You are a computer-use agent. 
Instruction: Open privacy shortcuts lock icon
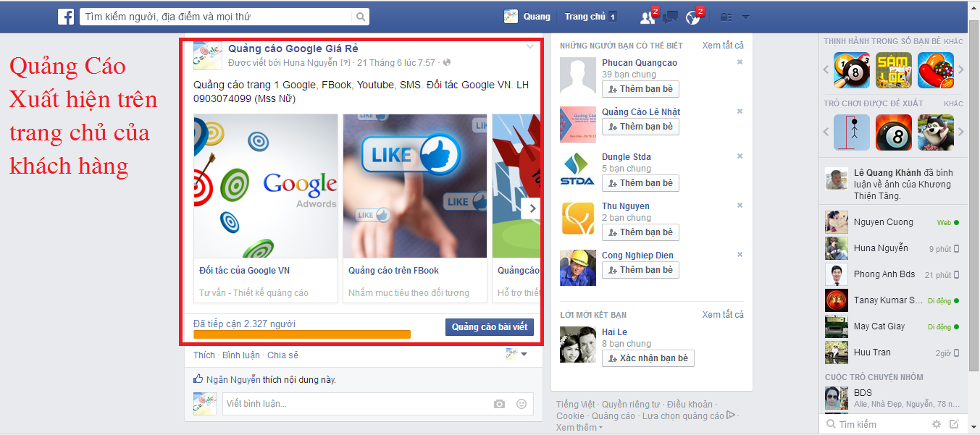click(x=726, y=17)
